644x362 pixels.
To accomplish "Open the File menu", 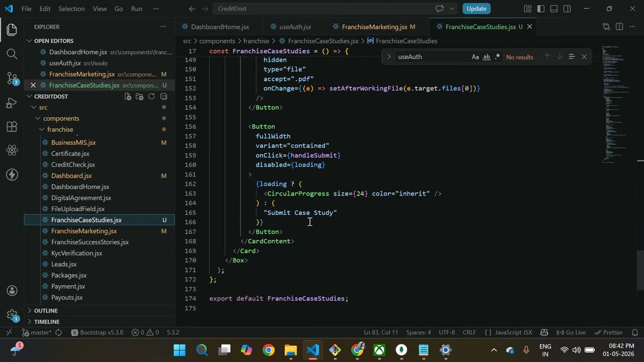I will pyautogui.click(x=26, y=9).
